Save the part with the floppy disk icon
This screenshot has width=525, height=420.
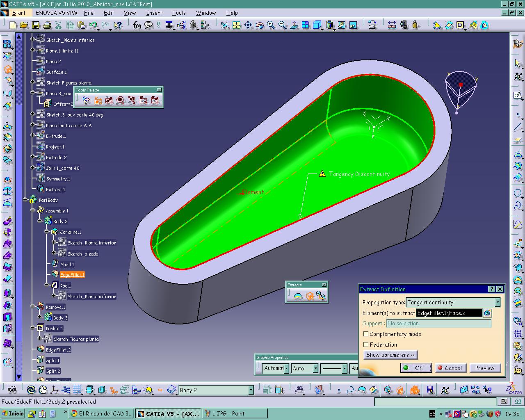coord(36,25)
